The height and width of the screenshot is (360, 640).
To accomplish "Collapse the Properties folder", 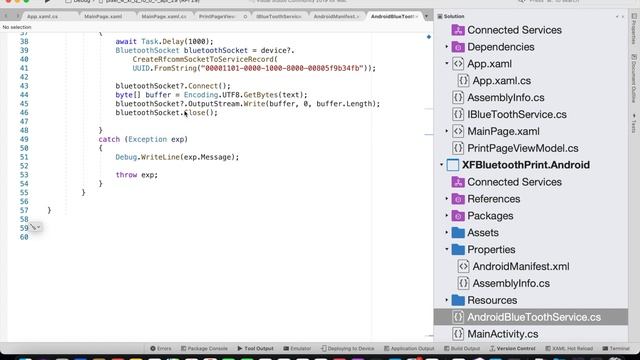I will pos(447,249).
